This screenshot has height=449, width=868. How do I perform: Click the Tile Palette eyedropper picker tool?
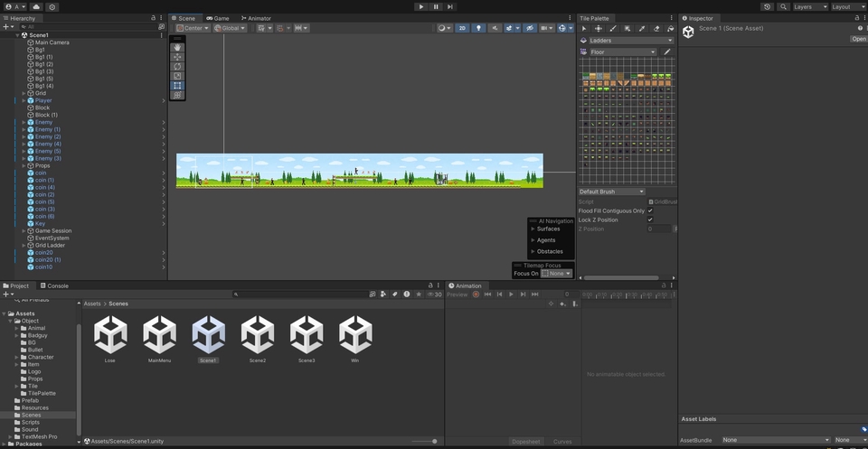(642, 29)
